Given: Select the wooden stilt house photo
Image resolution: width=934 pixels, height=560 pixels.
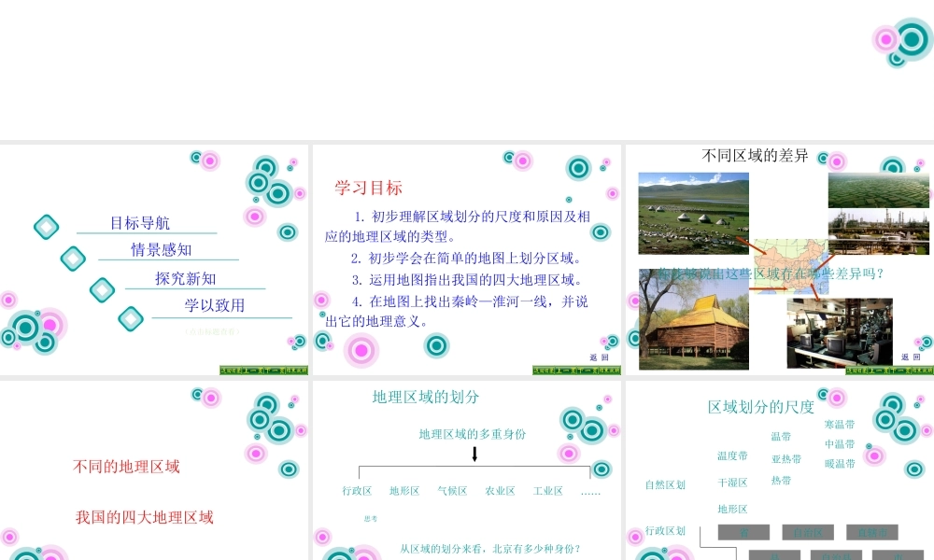Looking at the screenshot, I should 694,319.
